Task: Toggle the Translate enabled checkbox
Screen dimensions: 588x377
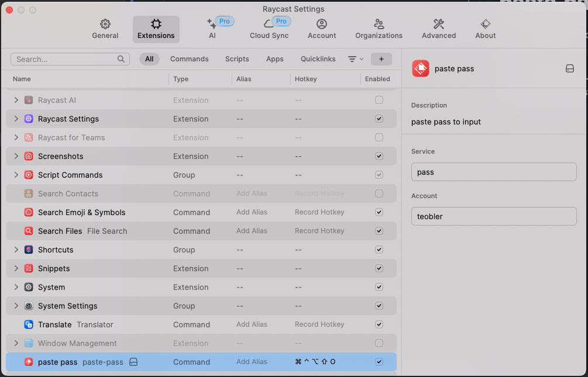Action: click(x=379, y=324)
